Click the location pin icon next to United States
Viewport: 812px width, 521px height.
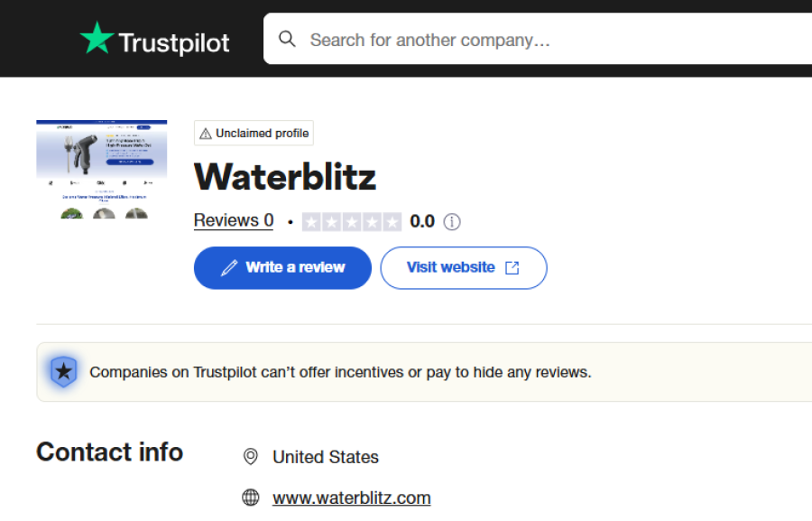pos(251,457)
